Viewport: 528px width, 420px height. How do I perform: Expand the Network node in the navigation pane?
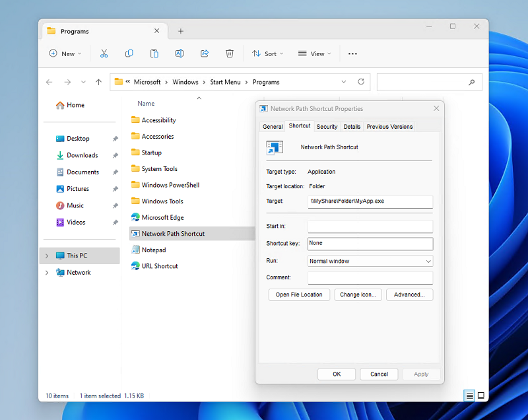click(46, 272)
